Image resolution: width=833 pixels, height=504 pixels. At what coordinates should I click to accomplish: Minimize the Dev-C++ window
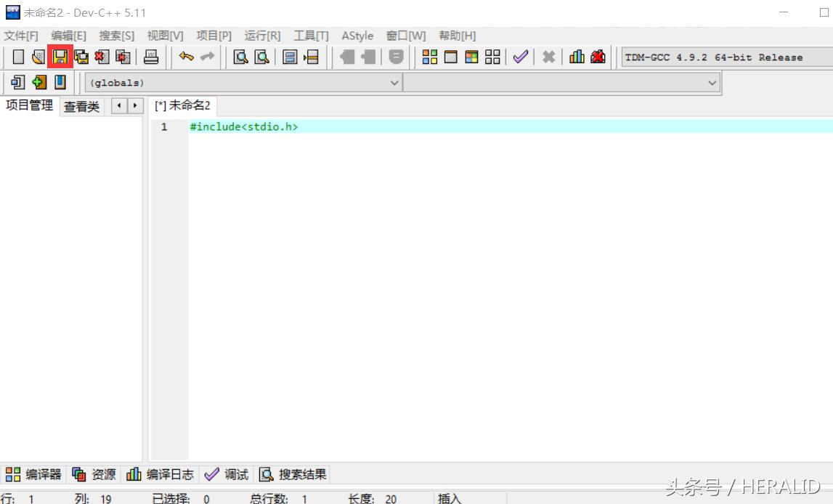784,12
